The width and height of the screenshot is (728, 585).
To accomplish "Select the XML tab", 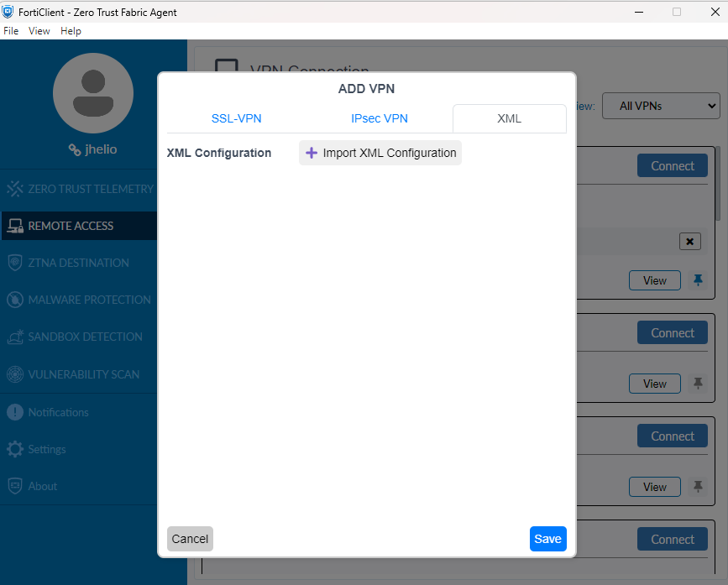I will pyautogui.click(x=510, y=119).
